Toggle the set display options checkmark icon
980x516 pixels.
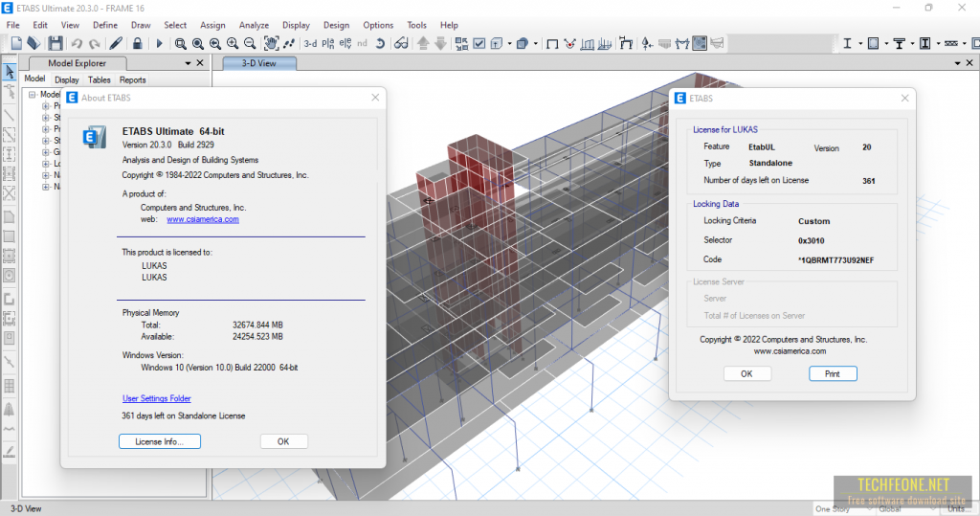tap(479, 43)
